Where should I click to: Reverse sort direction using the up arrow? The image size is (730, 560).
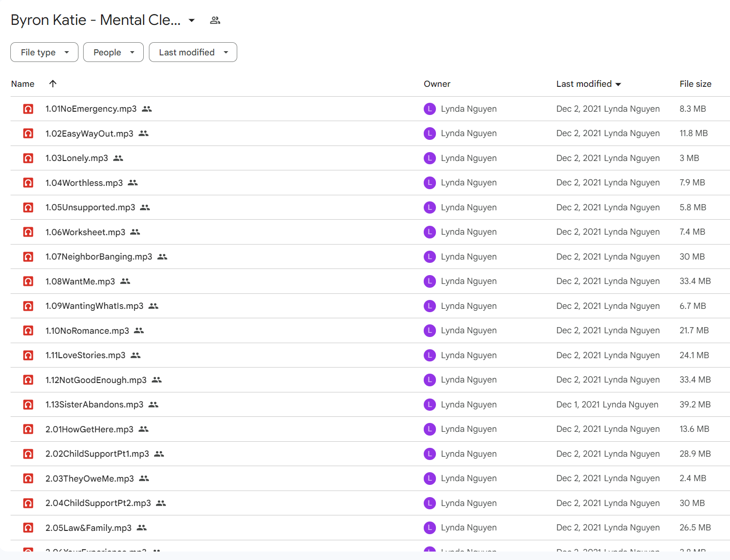53,84
